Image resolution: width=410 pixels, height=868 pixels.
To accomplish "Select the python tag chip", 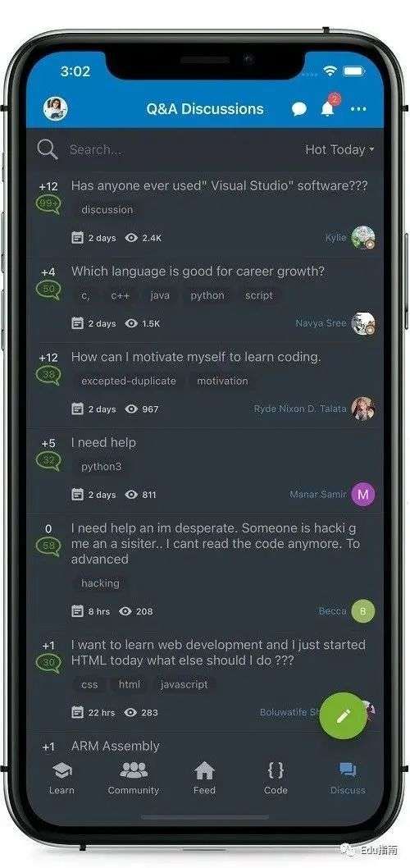I will pyautogui.click(x=207, y=295).
